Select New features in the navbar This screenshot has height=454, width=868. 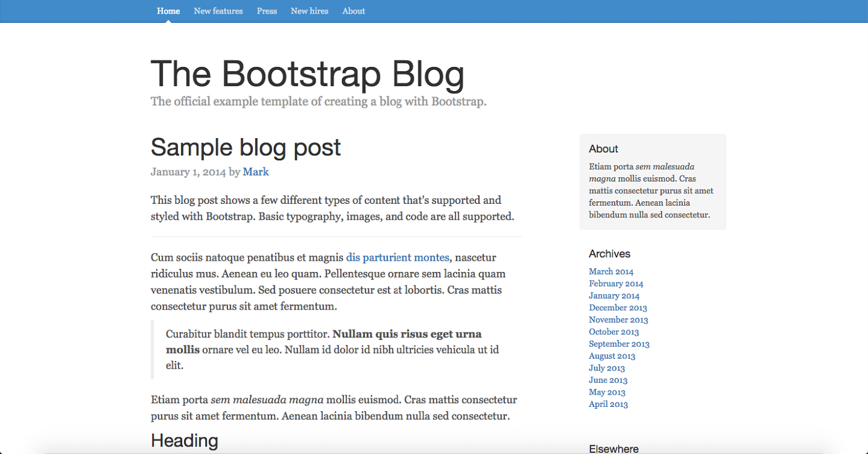218,11
